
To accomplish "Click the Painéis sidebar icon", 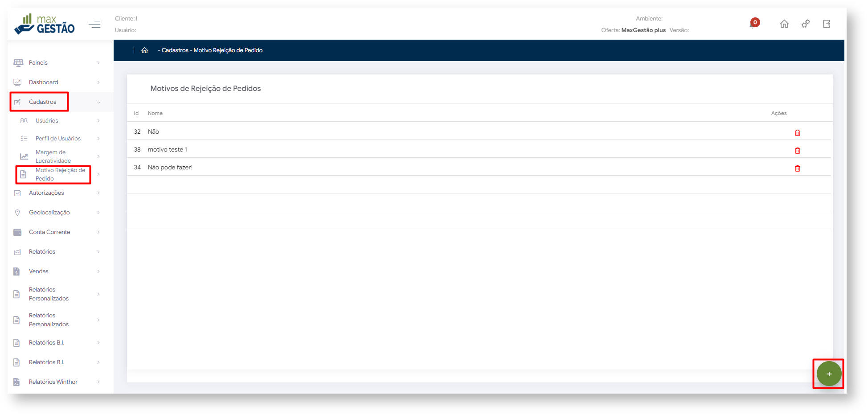I will (x=18, y=63).
